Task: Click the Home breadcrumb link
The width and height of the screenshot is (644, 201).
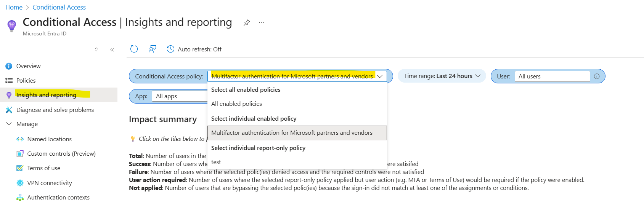Action: [14, 7]
